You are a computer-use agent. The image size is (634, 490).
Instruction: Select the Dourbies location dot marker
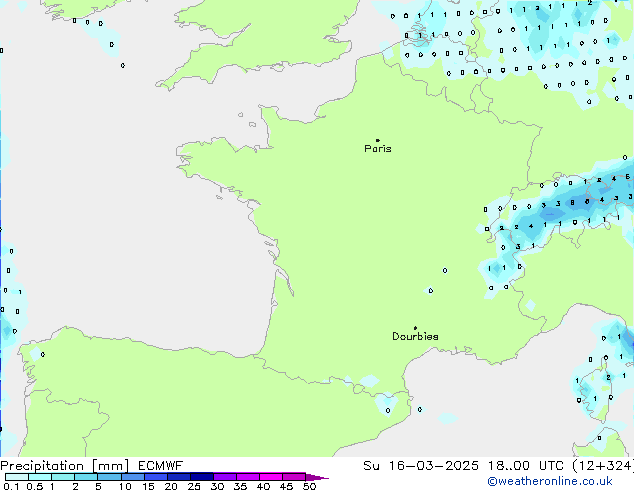pyautogui.click(x=415, y=328)
